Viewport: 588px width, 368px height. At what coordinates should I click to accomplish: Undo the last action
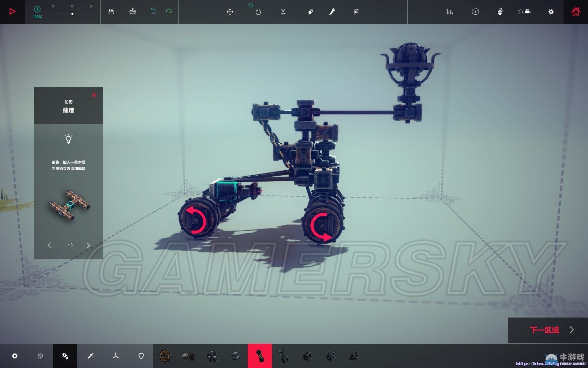click(153, 11)
